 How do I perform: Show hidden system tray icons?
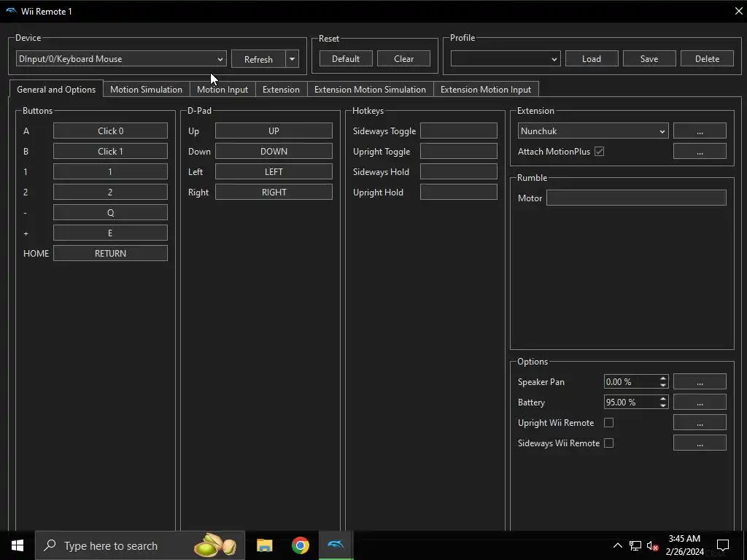(x=617, y=545)
